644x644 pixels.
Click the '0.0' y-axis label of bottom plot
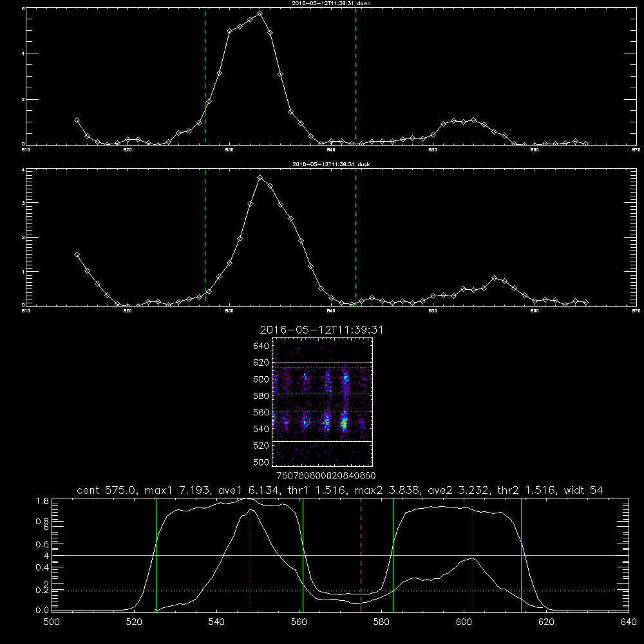(x=43, y=611)
